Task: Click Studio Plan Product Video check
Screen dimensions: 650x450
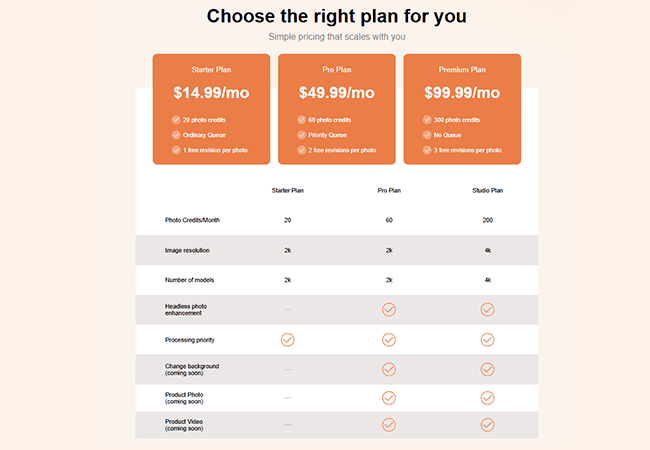Action: 487,425
